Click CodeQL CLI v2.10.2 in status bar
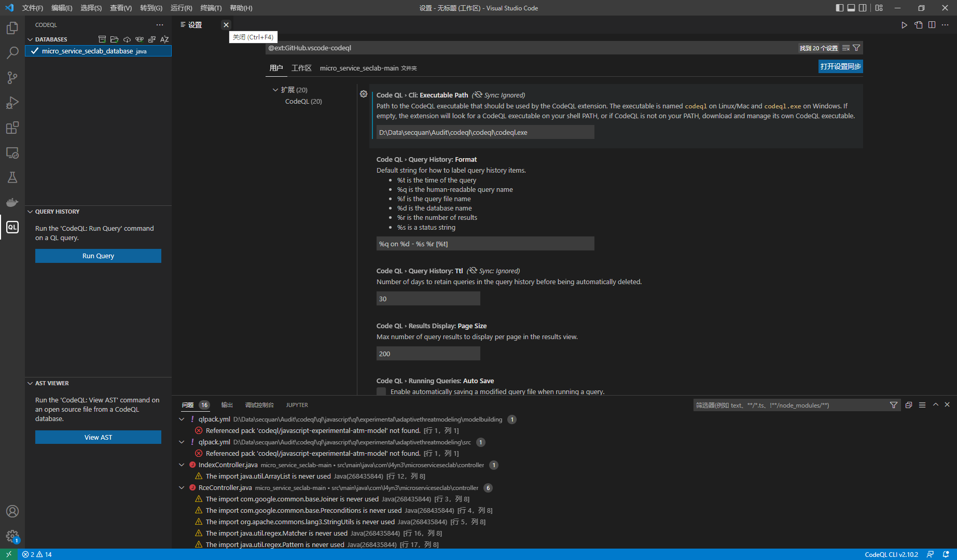The image size is (957, 560). (891, 554)
